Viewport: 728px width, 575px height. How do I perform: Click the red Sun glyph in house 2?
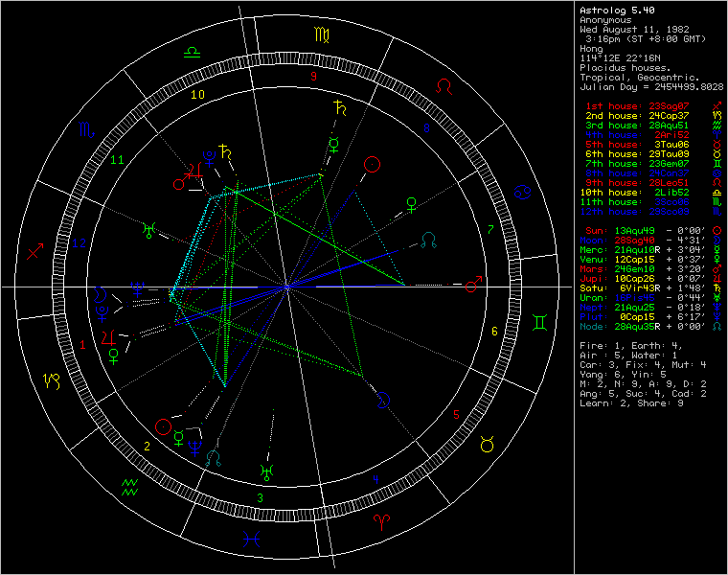[164, 426]
